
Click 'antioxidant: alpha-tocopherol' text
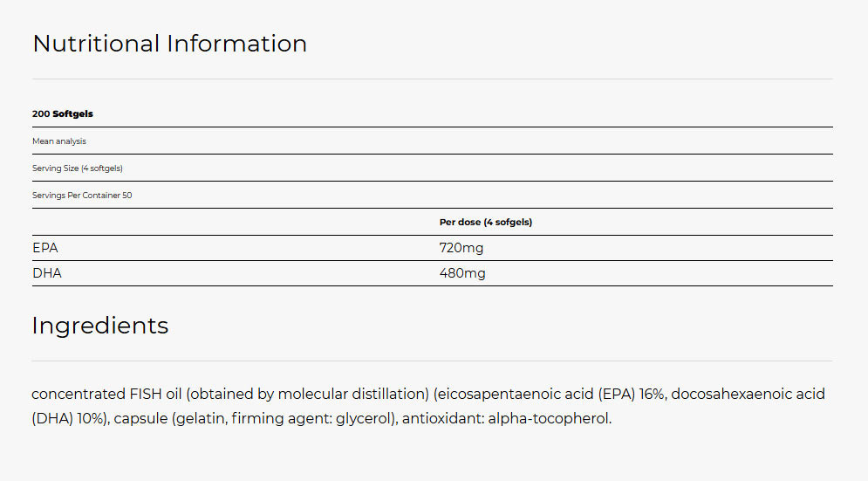pyautogui.click(x=505, y=418)
